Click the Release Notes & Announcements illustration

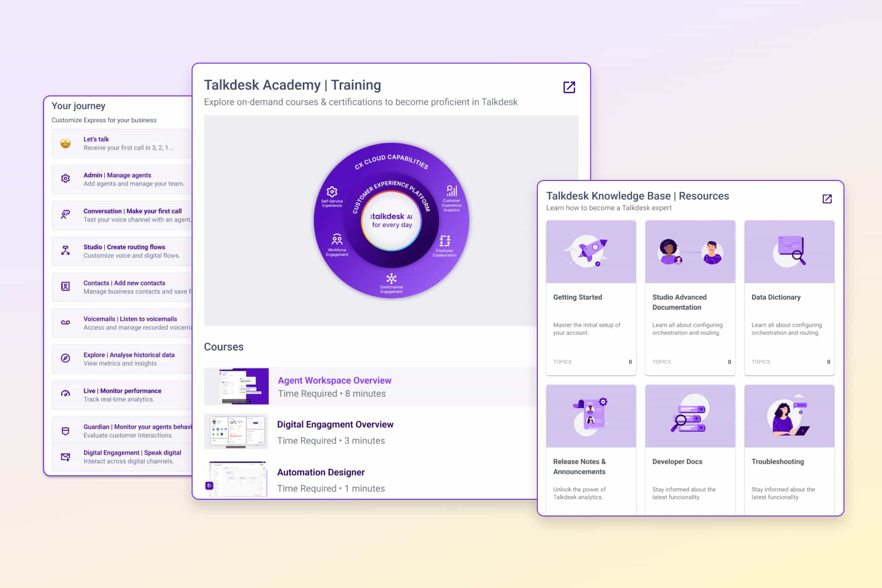pyautogui.click(x=591, y=416)
